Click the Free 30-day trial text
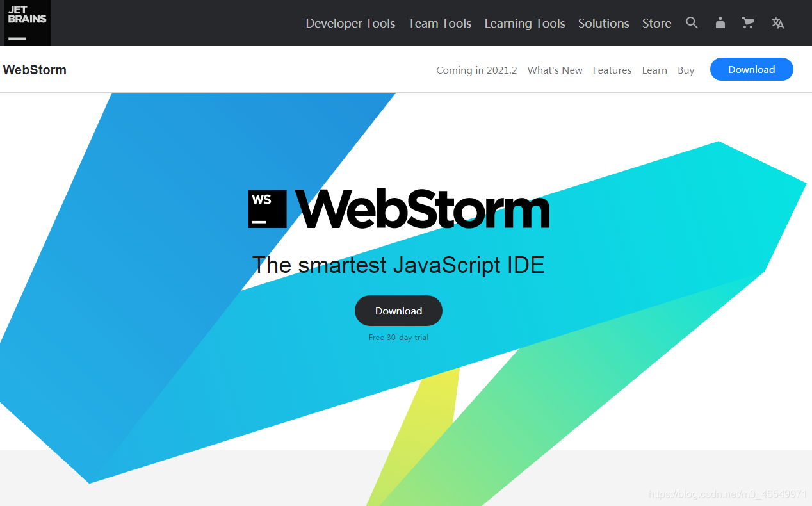 point(398,338)
